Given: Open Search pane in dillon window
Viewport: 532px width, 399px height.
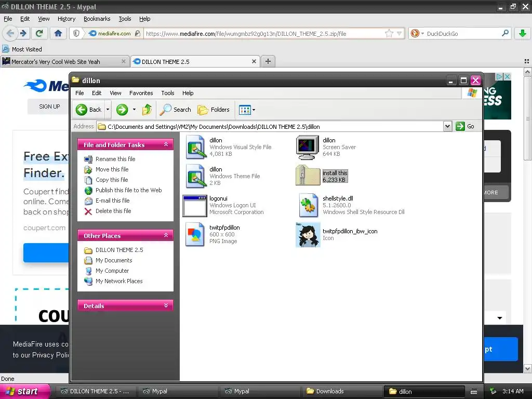Looking at the screenshot, I should pyautogui.click(x=176, y=110).
